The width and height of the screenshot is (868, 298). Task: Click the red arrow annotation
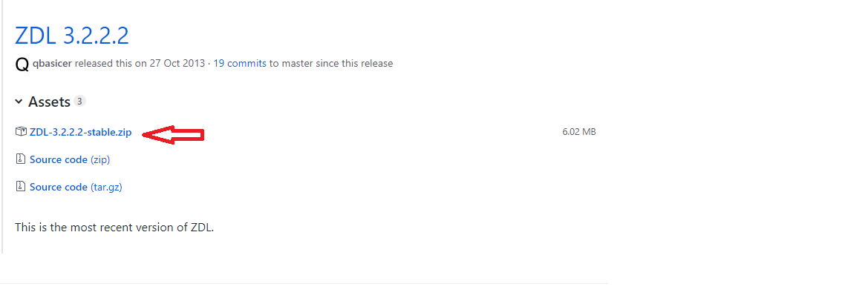(173, 134)
